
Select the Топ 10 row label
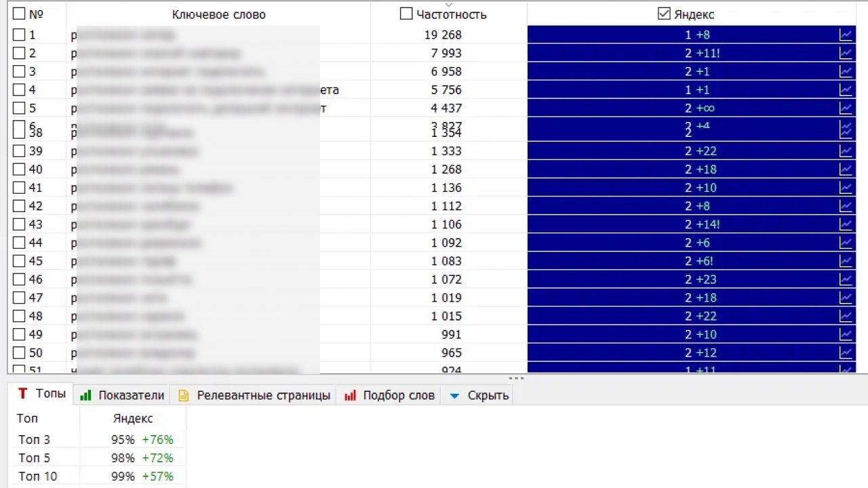(x=37, y=476)
